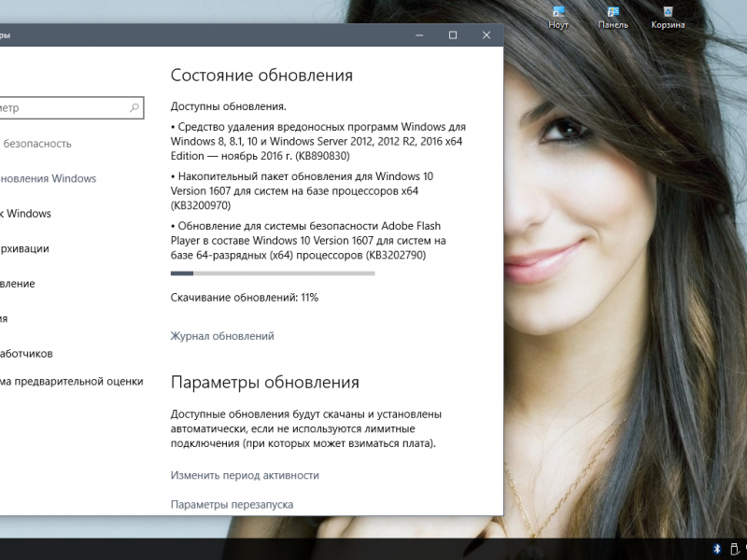Close the settings window

(486, 35)
